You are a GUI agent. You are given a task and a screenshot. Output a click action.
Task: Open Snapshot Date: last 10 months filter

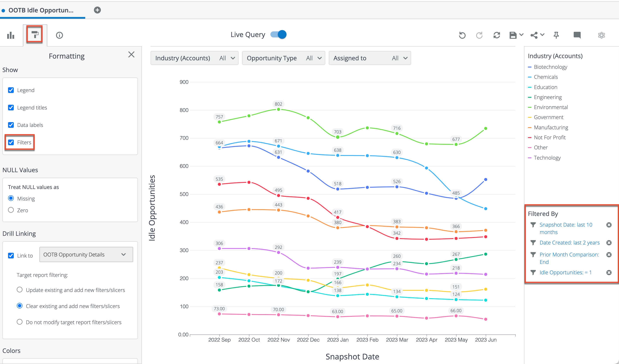tap(566, 229)
